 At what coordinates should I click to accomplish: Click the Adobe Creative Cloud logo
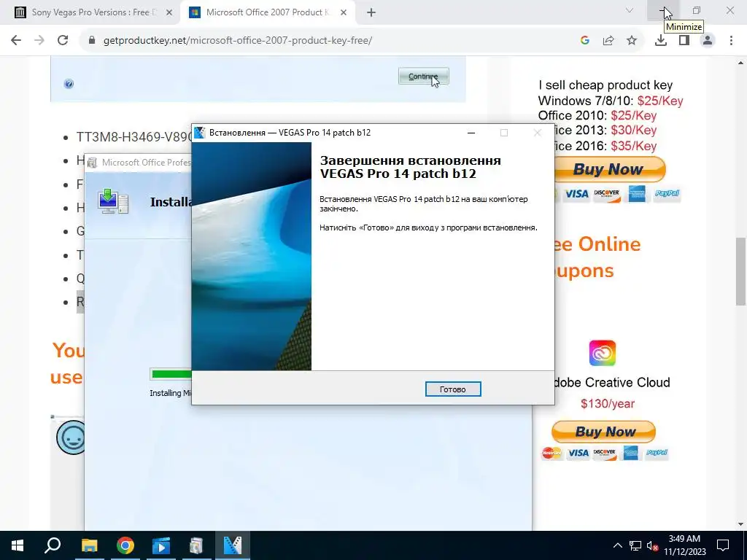602,353
